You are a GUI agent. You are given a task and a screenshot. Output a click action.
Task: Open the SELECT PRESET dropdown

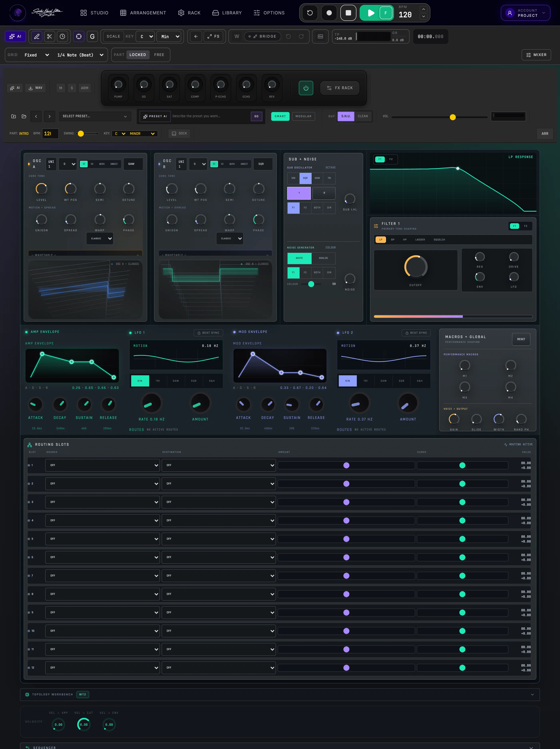95,116
